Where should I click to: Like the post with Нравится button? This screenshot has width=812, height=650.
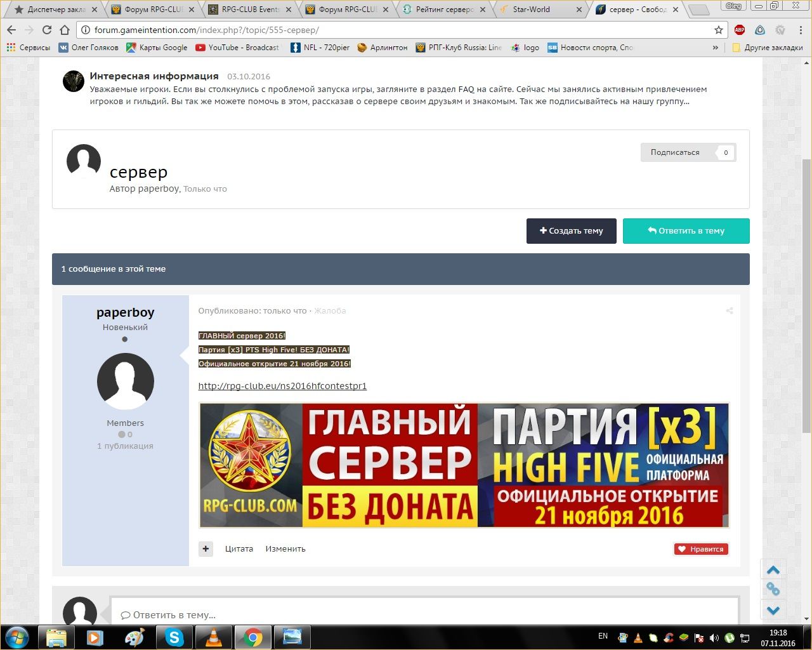(701, 549)
